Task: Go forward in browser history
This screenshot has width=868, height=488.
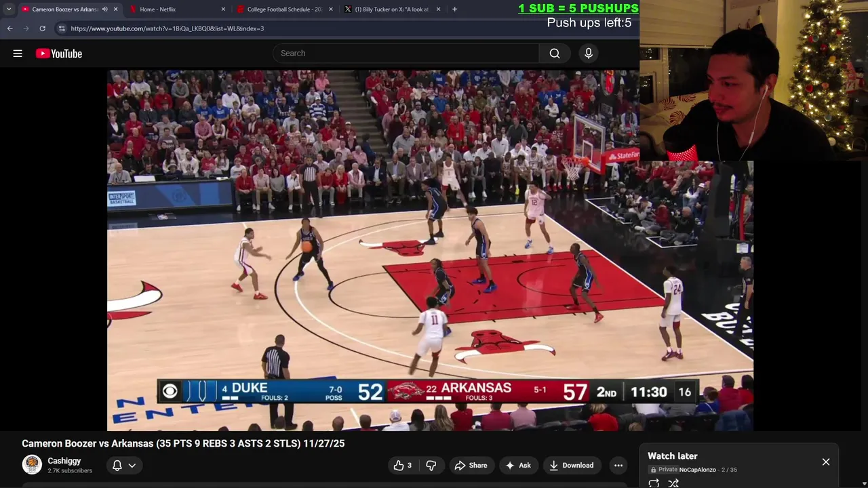Action: tap(26, 28)
